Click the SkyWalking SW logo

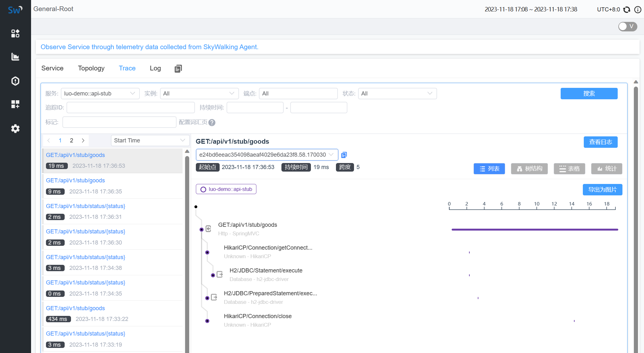(15, 10)
